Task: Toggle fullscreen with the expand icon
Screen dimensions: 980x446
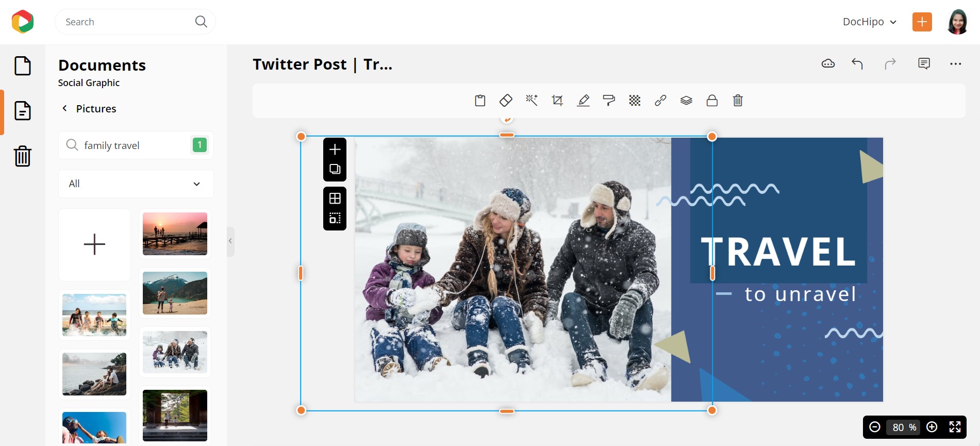Action: (955, 427)
